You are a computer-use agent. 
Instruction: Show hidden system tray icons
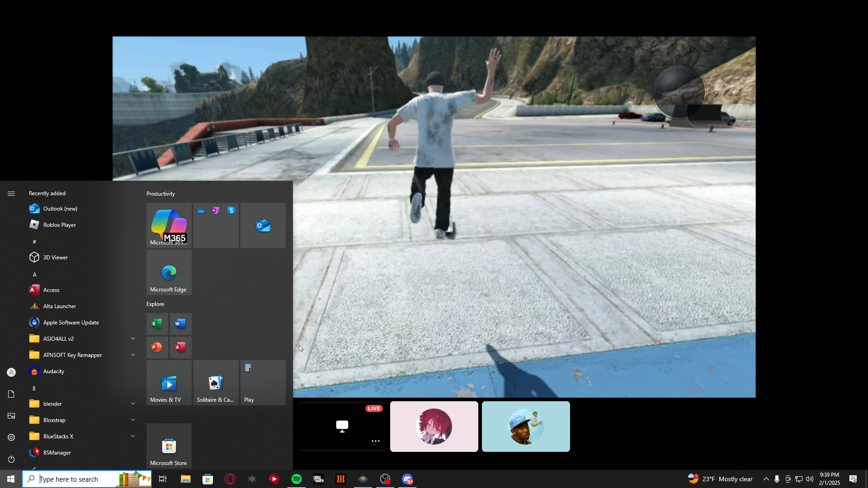tap(766, 479)
